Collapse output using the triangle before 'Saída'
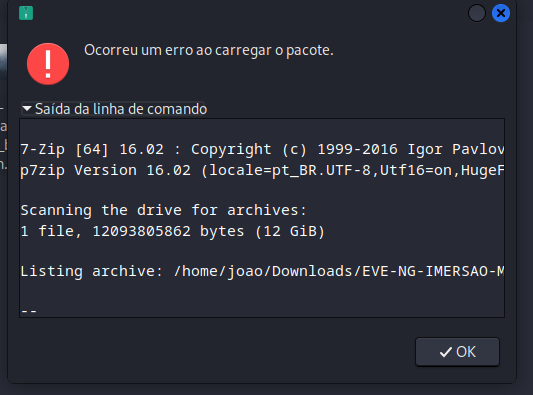The width and height of the screenshot is (533, 395). pos(27,108)
